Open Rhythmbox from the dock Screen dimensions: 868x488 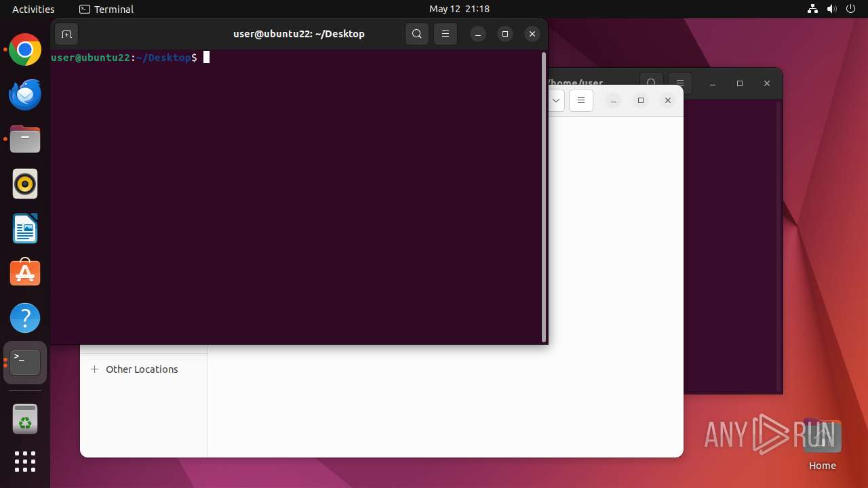click(25, 184)
